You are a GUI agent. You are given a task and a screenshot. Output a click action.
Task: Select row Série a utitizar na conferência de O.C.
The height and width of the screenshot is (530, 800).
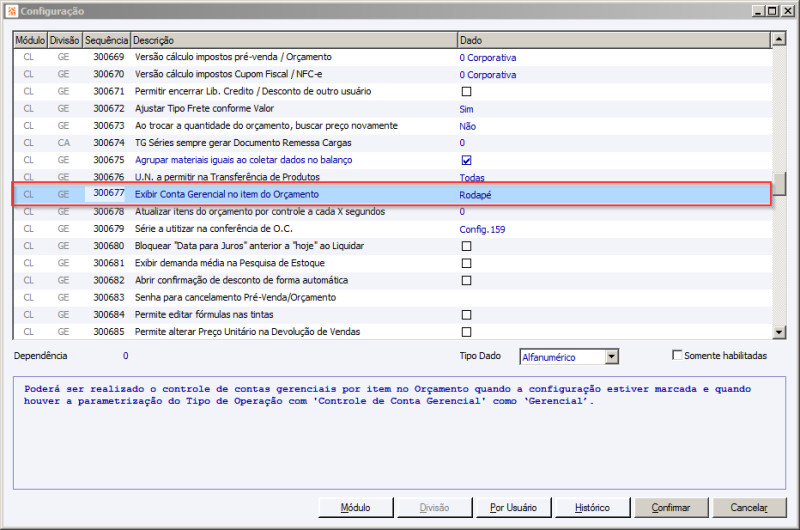point(392,229)
